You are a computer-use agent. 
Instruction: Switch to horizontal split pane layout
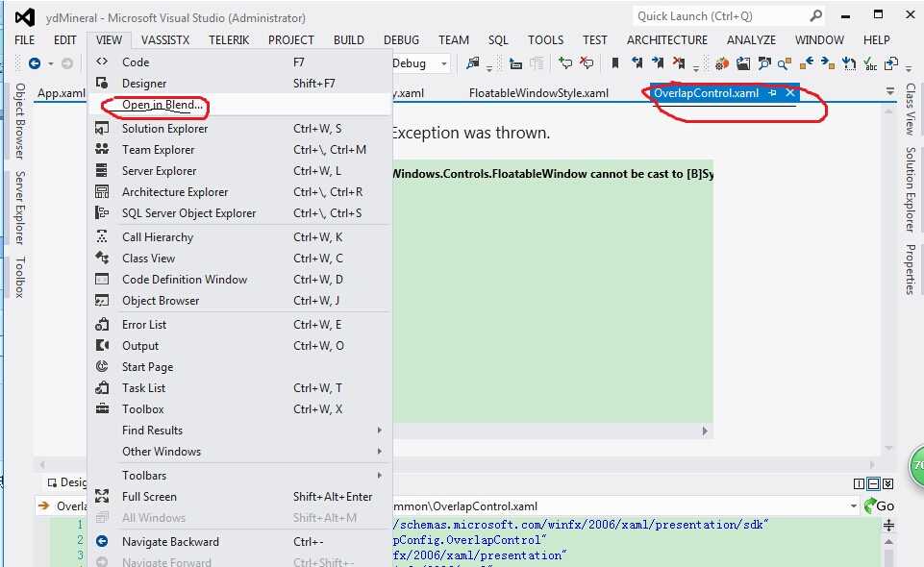coord(873,484)
